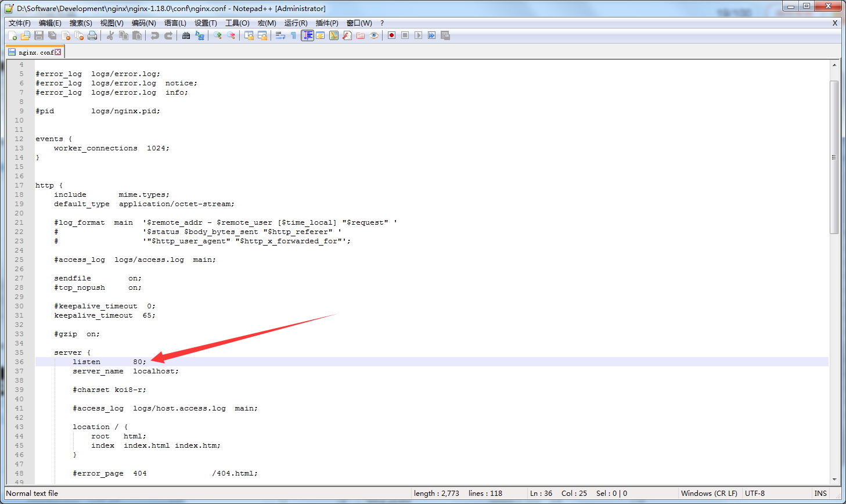Open the 窗口(W) menu
Image resolution: width=846 pixels, height=504 pixels.
tap(359, 23)
